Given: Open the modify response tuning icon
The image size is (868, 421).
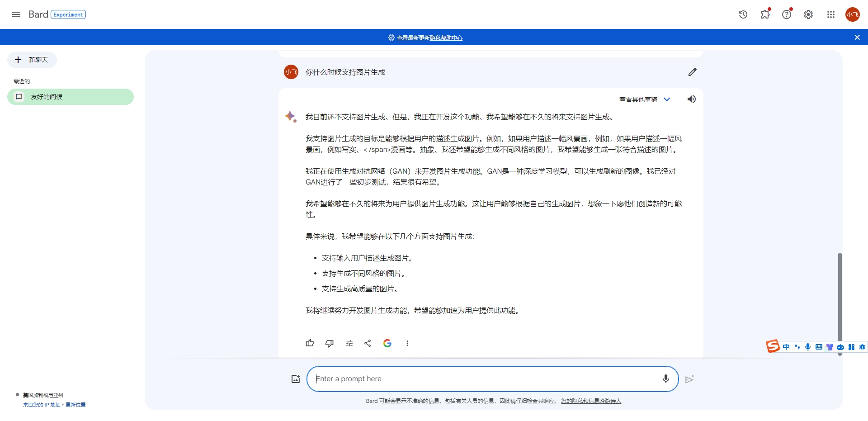Looking at the screenshot, I should [349, 343].
